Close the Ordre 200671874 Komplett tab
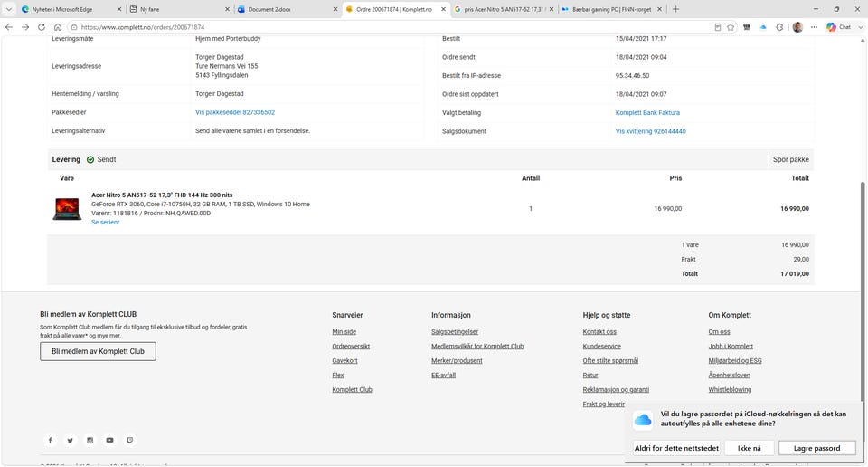Screen dimensions: 868x467 [x=443, y=9]
